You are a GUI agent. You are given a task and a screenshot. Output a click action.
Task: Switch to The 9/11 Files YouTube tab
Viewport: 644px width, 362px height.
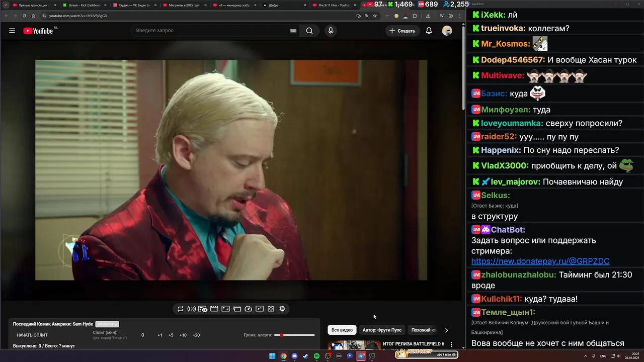(334, 5)
